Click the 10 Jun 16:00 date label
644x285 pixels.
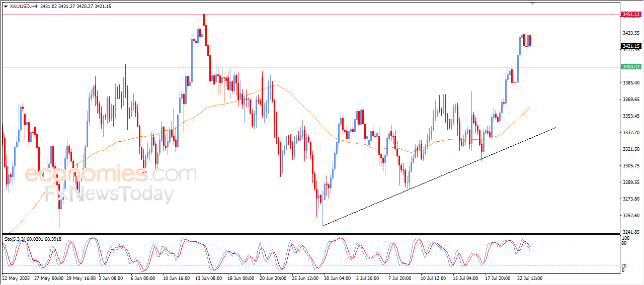[176, 277]
